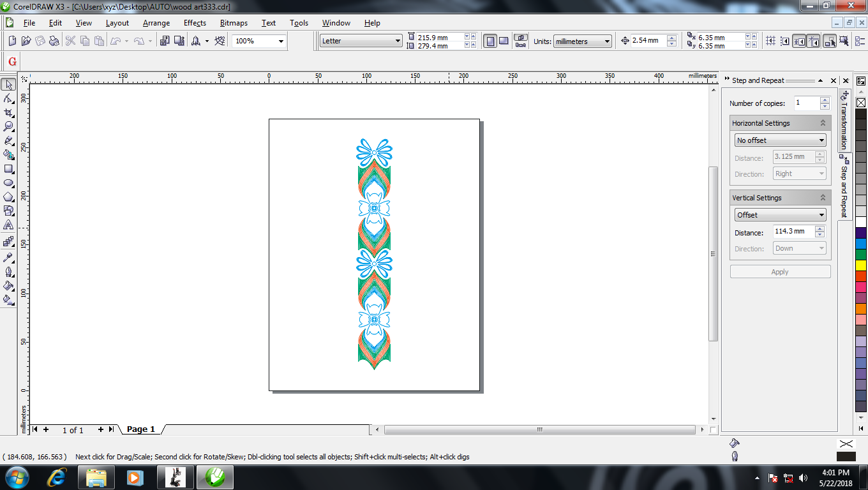
Task: Click the no-color X swatch atop palette
Action: (x=861, y=103)
